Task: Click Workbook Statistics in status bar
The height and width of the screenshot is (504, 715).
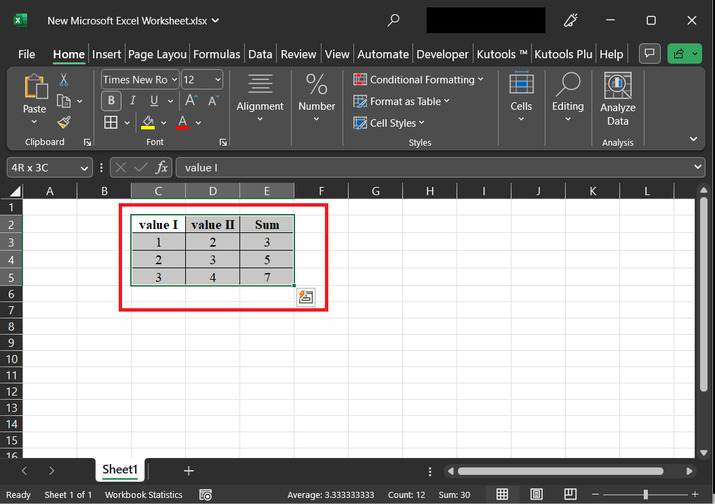Action: pyautogui.click(x=144, y=495)
